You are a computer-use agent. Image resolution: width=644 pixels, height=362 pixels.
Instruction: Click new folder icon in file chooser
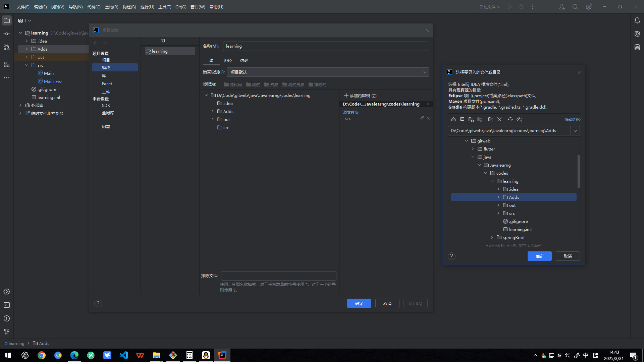tap(491, 120)
